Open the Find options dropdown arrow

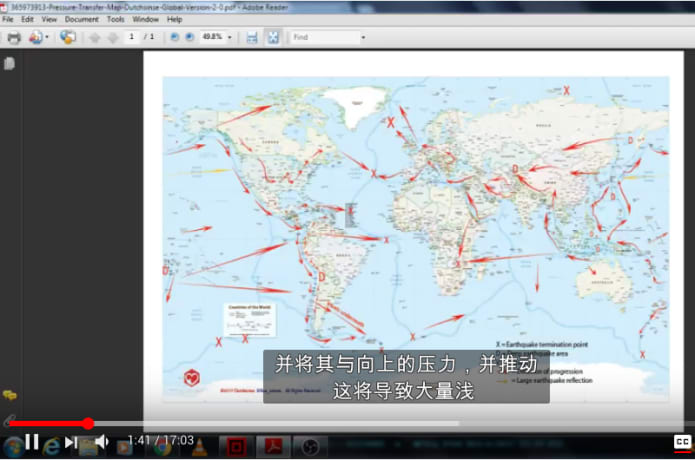(363, 38)
